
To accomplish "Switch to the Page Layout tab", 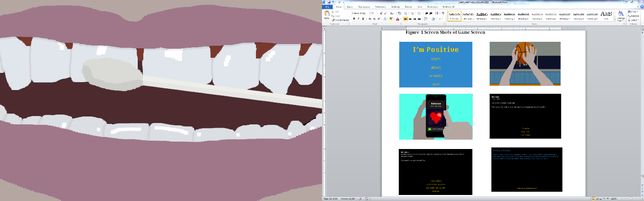I will pyautogui.click(x=364, y=7).
